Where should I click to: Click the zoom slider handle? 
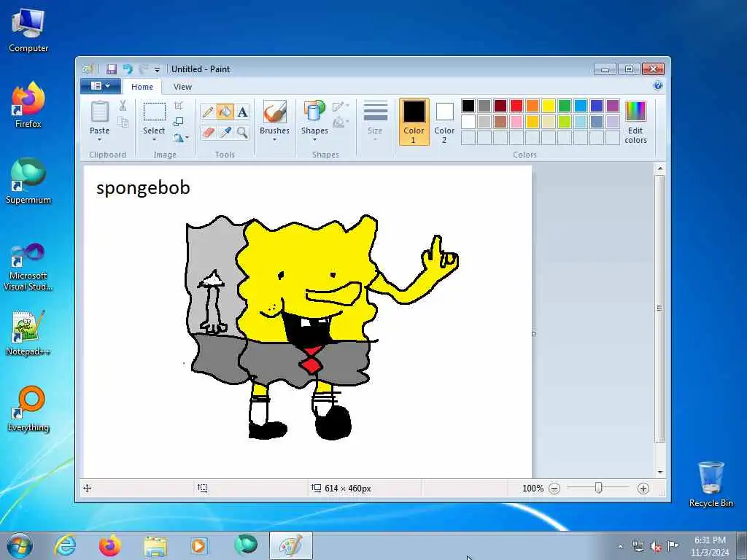click(598, 488)
